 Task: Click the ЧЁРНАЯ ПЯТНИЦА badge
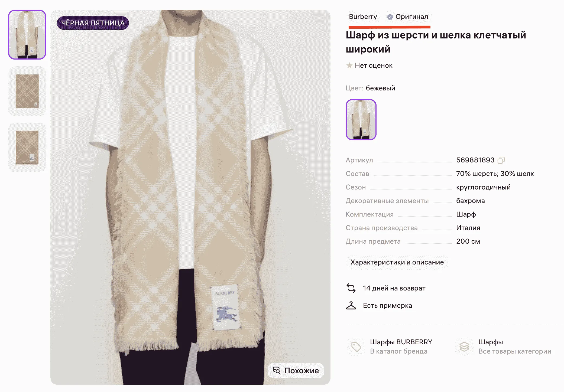[x=93, y=23]
